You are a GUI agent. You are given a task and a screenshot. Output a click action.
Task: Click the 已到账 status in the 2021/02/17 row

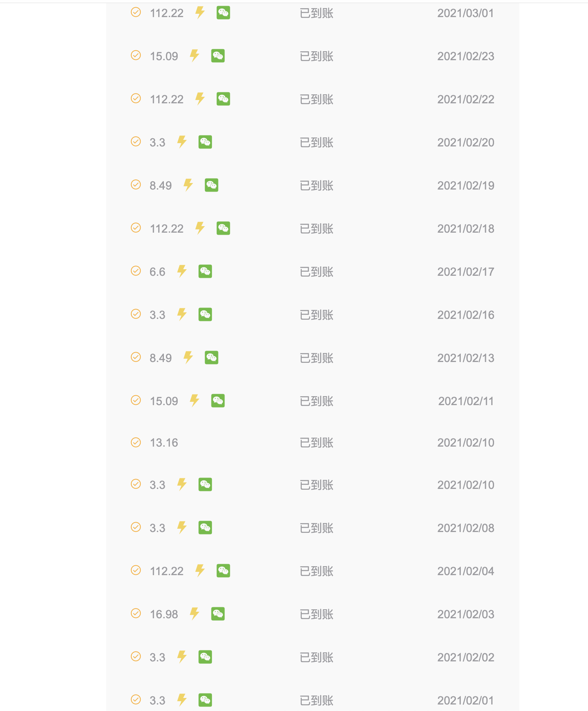click(x=316, y=272)
